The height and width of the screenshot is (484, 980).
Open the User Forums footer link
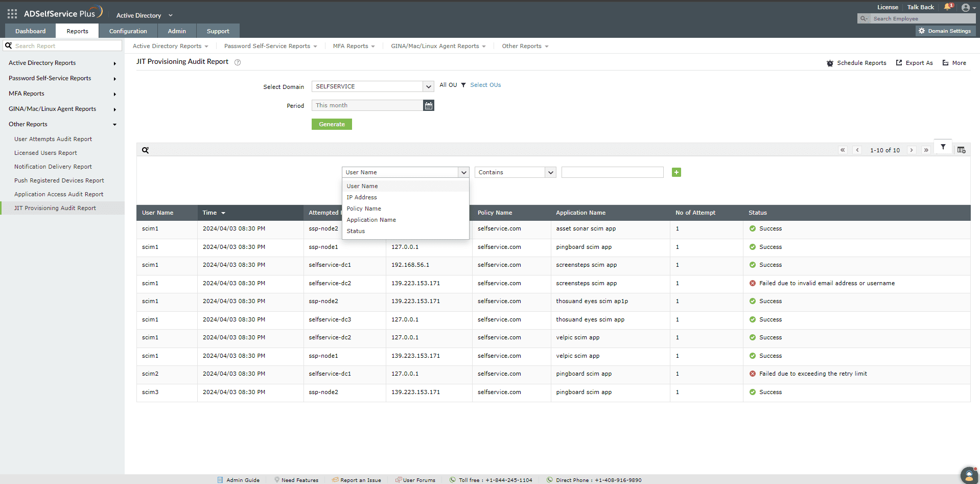coord(415,480)
